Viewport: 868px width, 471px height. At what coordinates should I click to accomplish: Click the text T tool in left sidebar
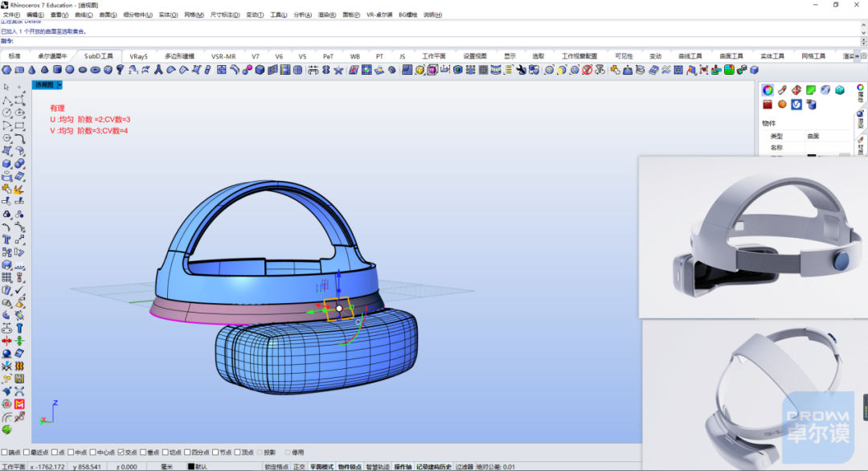(6, 240)
